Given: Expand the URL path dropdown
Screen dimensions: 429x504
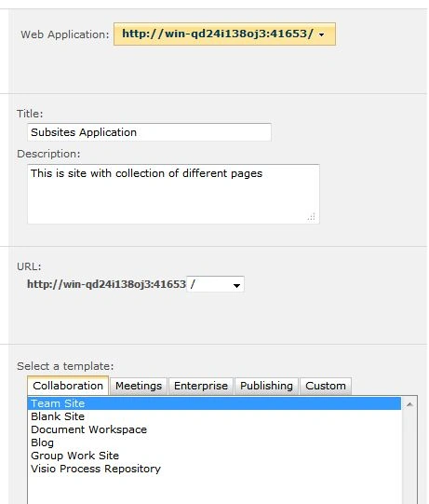Looking at the screenshot, I should 216,284.
